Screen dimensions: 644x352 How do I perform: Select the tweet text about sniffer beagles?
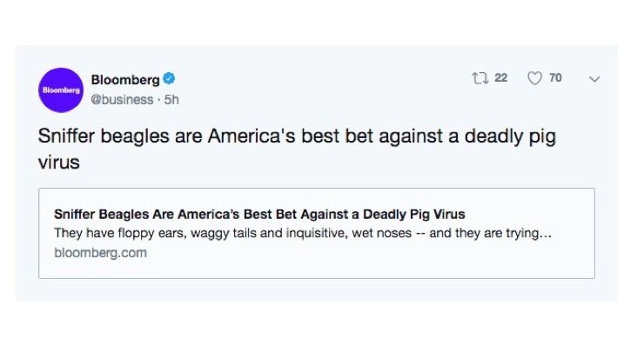coord(296,137)
